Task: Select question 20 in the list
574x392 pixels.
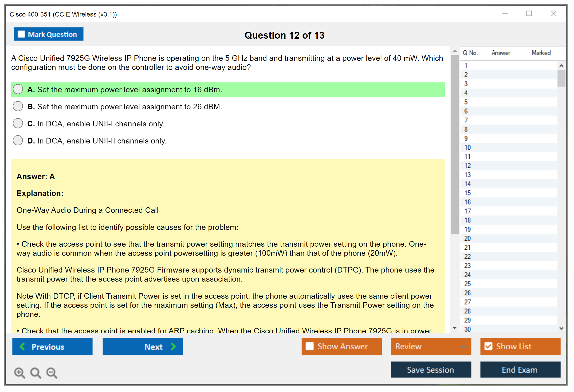Action: [x=467, y=238]
